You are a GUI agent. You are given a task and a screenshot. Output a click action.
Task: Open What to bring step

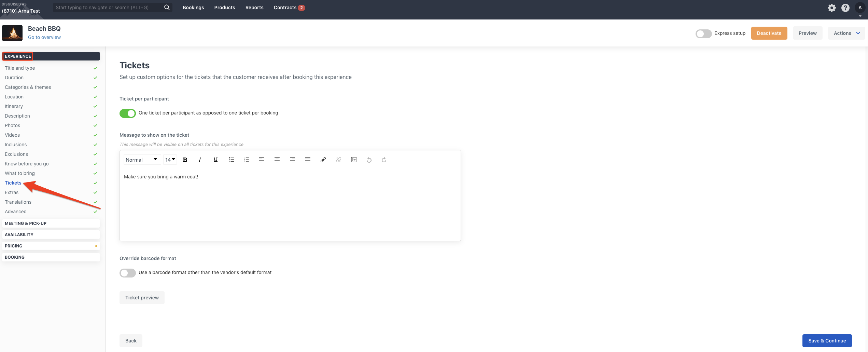(x=20, y=173)
